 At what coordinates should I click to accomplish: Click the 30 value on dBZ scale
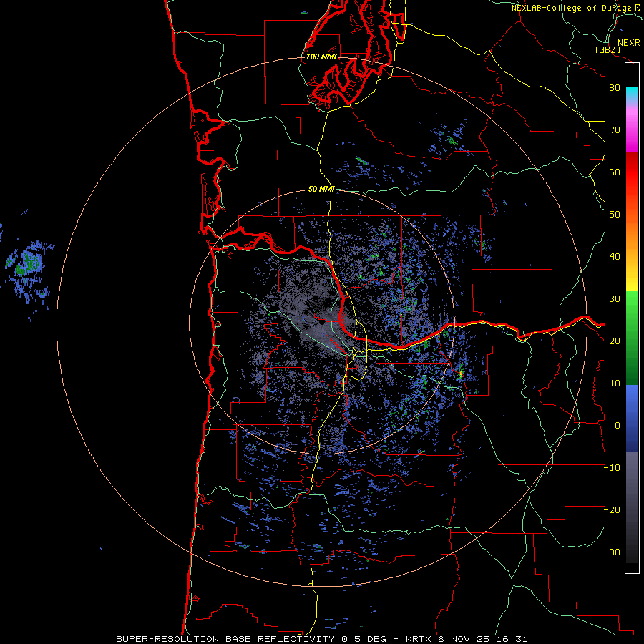(615, 299)
